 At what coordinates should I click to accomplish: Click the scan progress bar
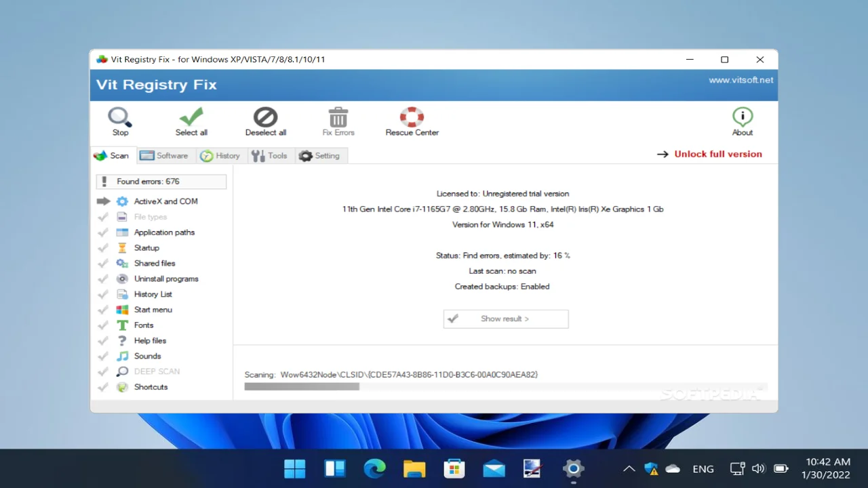506,386
